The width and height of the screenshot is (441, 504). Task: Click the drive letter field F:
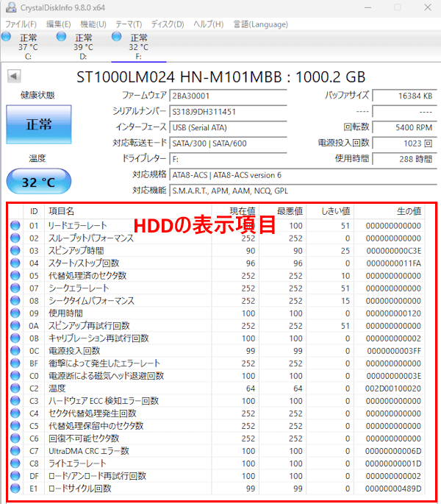[x=228, y=159]
